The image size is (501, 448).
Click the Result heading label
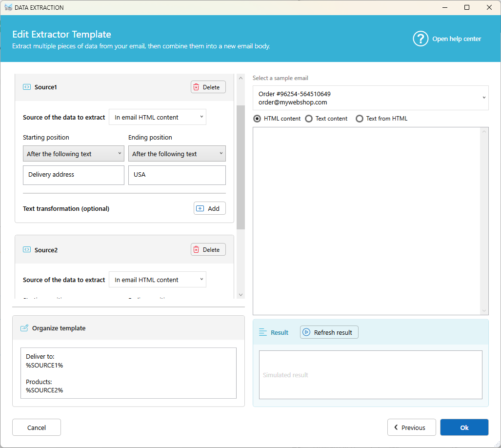pyautogui.click(x=280, y=332)
